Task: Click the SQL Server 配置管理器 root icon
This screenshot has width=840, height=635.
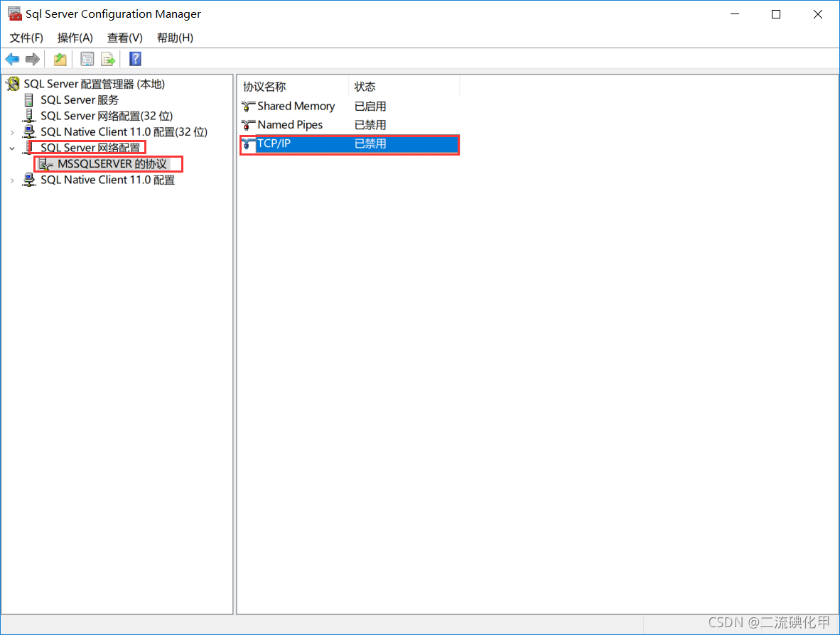Action: (x=13, y=84)
